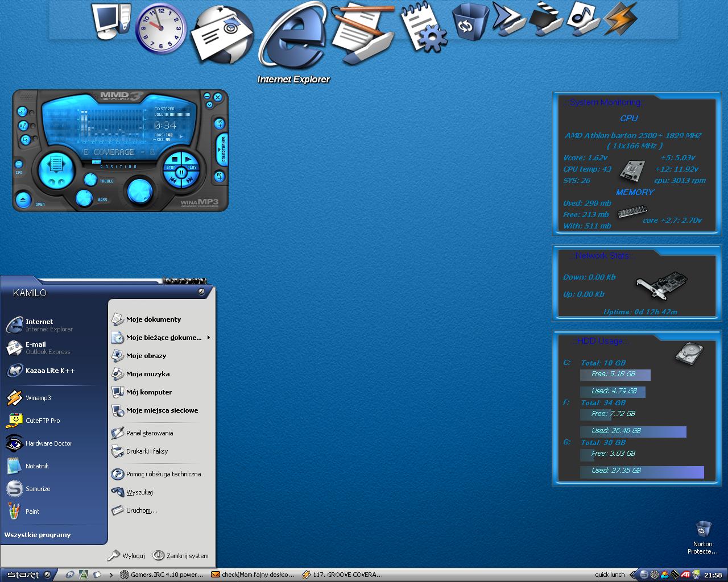Expand the Colorthemes drawer in Winamp
The image size is (728, 582).
point(222,149)
